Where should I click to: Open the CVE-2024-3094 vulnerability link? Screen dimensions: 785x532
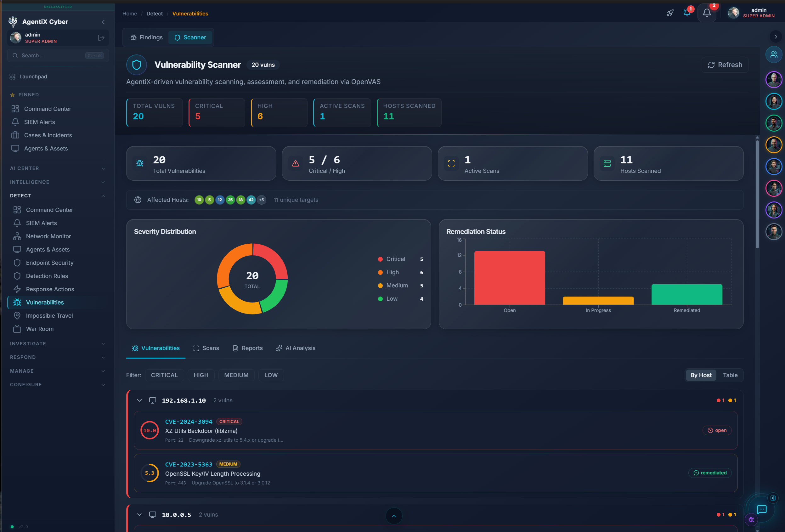coord(189,422)
